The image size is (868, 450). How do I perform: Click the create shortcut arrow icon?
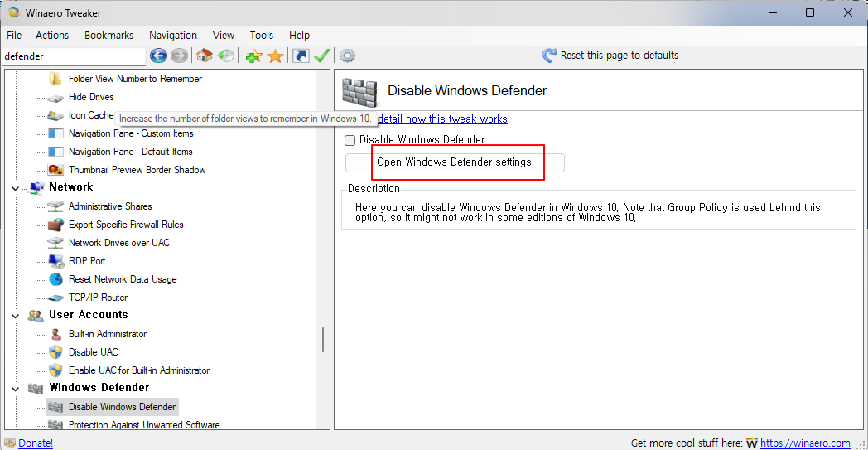301,56
